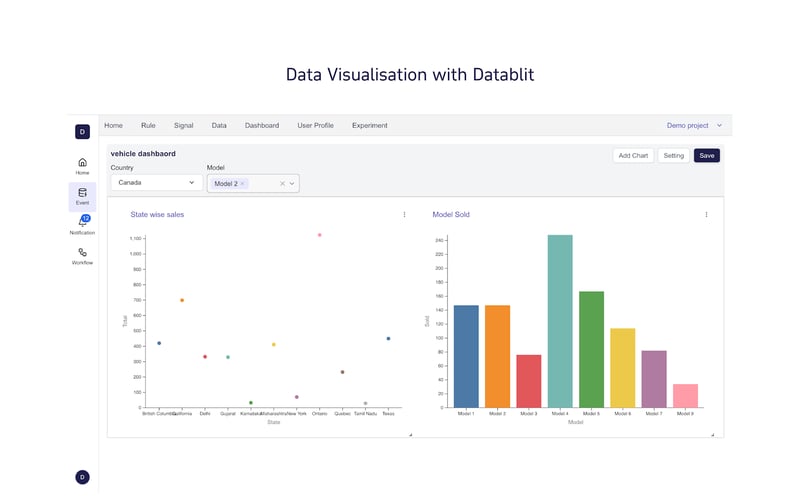Open the Signal menu item
Viewport: 800px width, 500px height.
[x=183, y=126]
